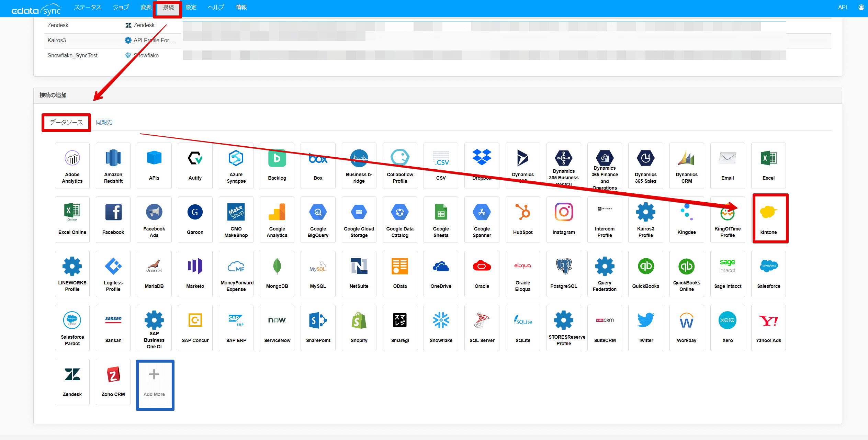Open the 接続 menu in top bar
The image size is (868, 440).
[168, 8]
